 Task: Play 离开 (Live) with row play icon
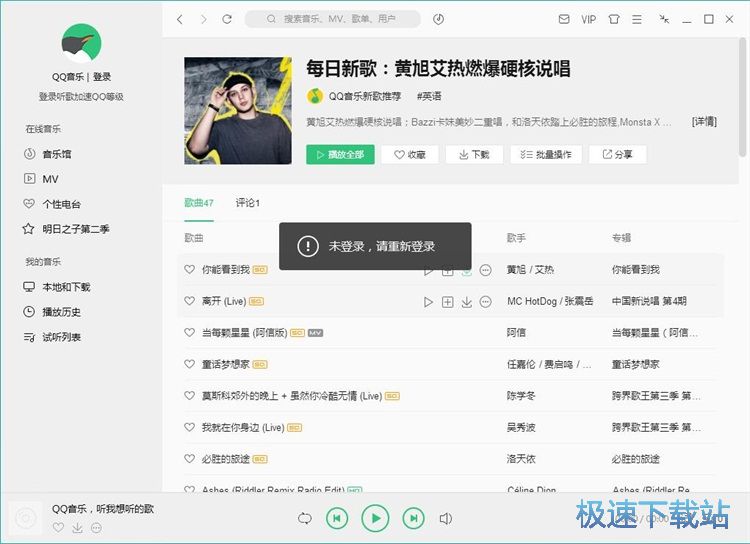pos(428,302)
